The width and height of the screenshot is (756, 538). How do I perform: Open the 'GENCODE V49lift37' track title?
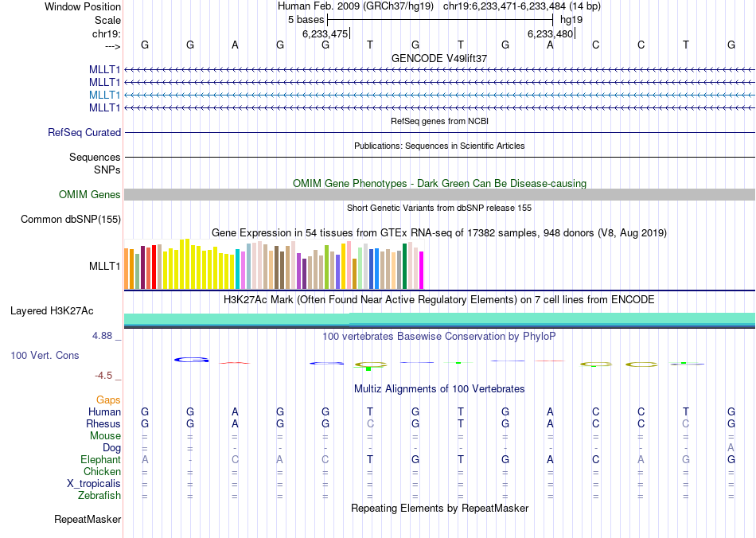click(439, 58)
